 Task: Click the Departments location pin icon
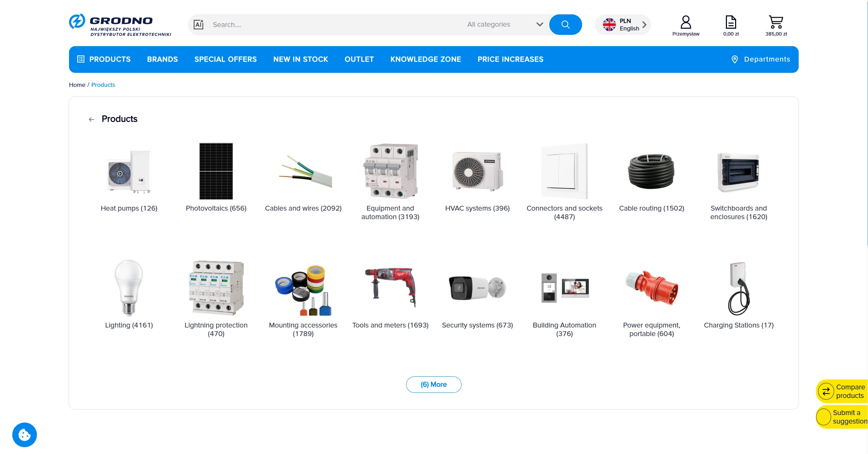(734, 59)
